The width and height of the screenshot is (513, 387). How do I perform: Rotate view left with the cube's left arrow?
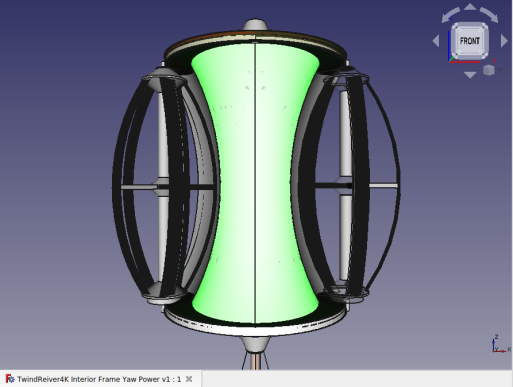tap(436, 41)
